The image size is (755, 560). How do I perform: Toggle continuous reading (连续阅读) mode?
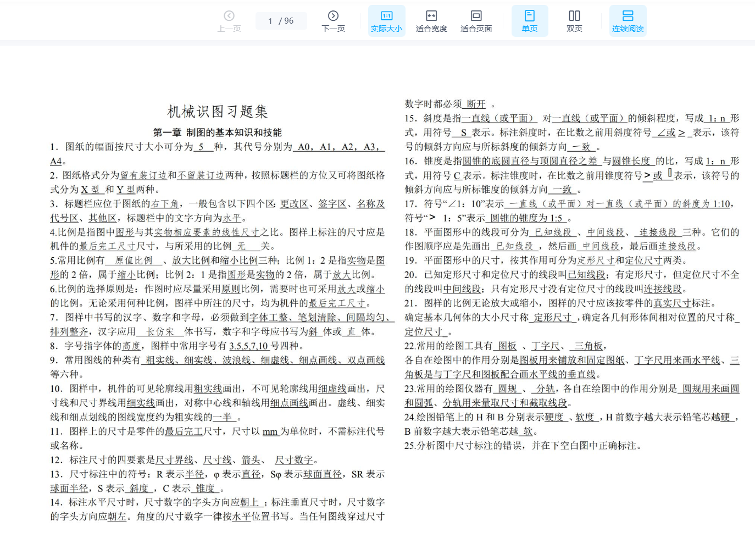click(x=628, y=21)
